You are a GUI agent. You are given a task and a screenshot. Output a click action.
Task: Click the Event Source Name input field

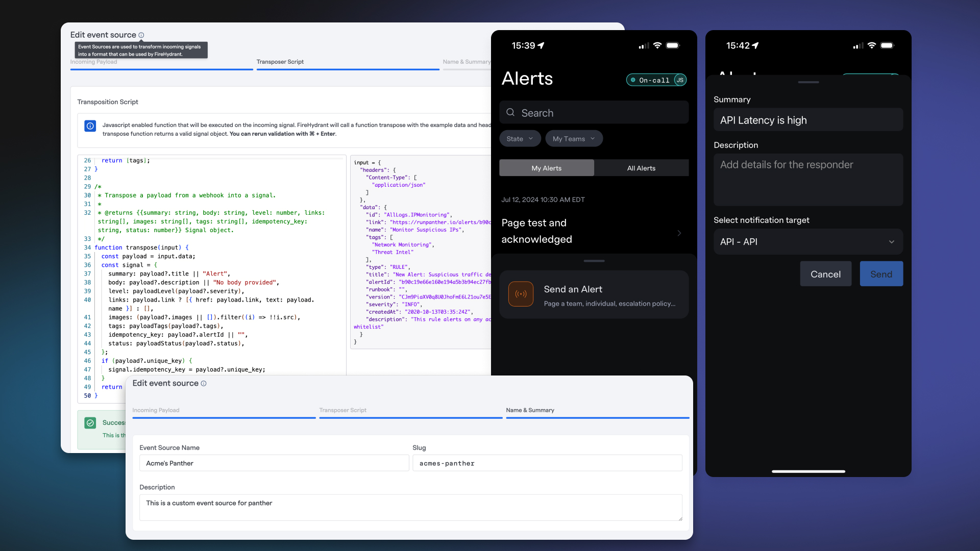(274, 463)
